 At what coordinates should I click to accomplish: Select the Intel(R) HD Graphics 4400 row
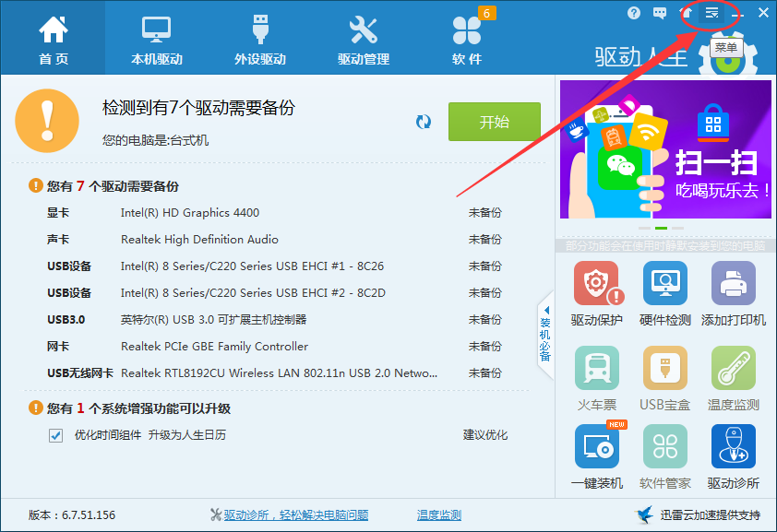tap(274, 213)
